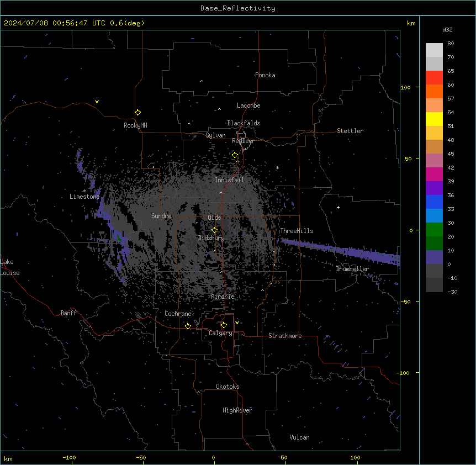Click the light gray 80 dBZ swatch
Viewport: 476px width, 465px height.
[x=434, y=50]
